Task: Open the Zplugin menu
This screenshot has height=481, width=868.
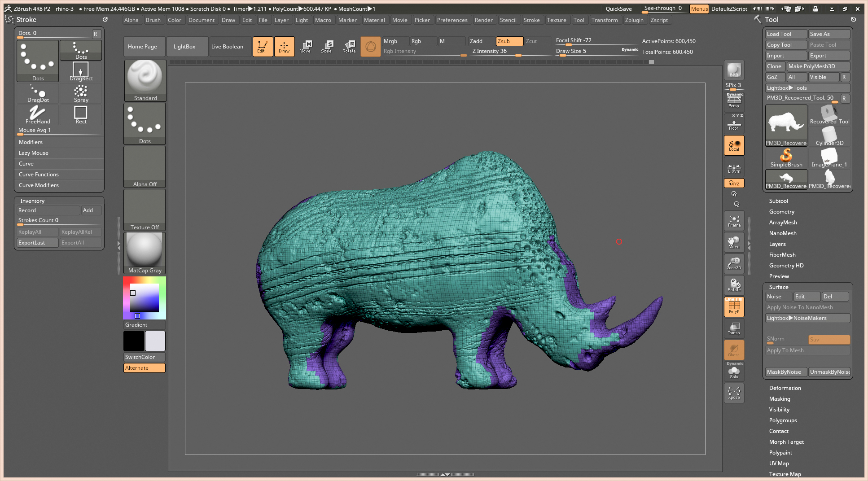Action: click(x=634, y=20)
